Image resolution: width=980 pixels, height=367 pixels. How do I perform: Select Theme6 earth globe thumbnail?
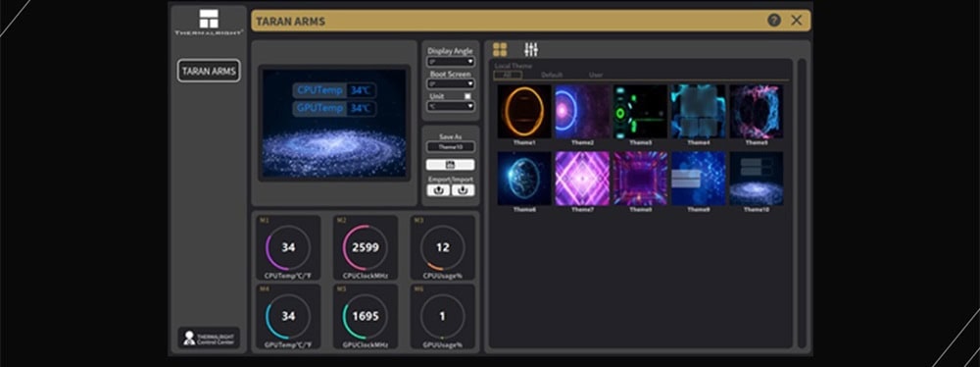click(x=524, y=179)
